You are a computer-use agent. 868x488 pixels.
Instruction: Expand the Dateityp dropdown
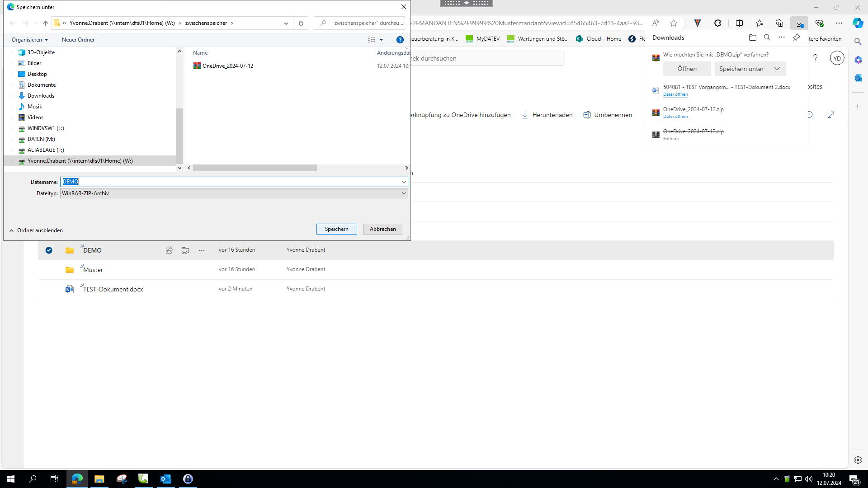pos(404,193)
